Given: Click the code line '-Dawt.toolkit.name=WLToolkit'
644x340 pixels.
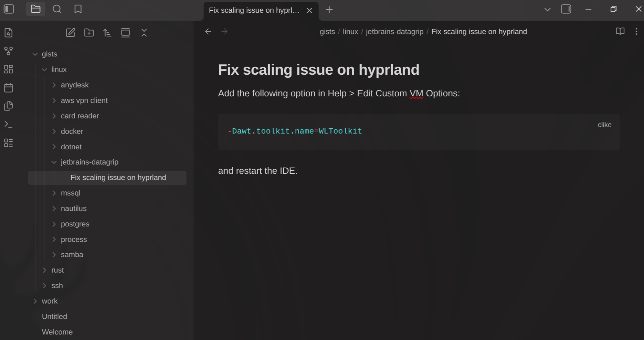Looking at the screenshot, I should click(x=295, y=131).
